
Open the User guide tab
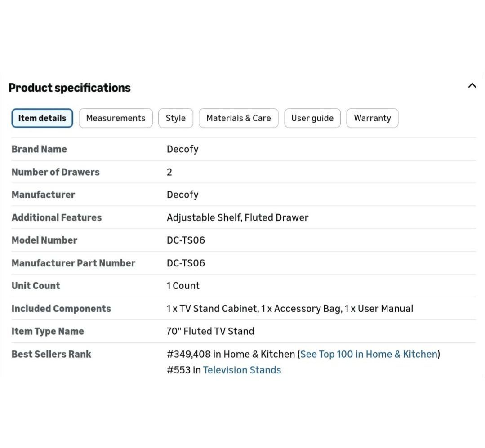[312, 118]
